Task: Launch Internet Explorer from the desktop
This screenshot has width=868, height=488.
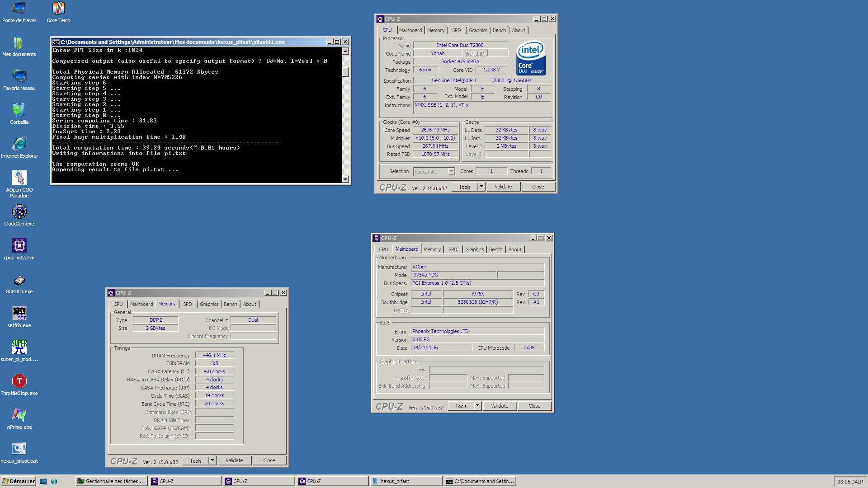Action: (19, 148)
